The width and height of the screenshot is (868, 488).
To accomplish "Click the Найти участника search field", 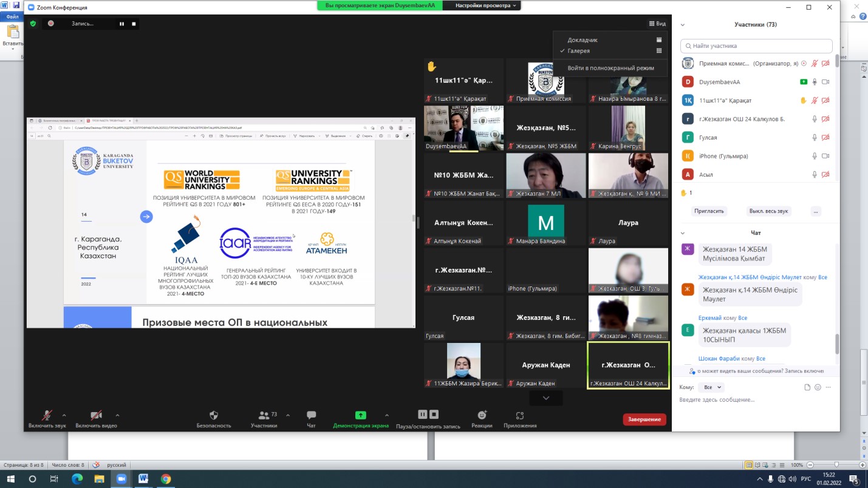I will (756, 46).
